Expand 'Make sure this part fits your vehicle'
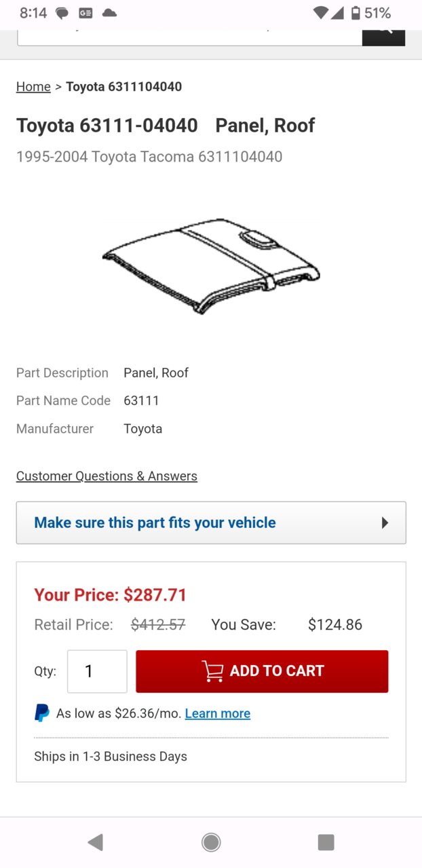Viewport: 422px width, 868px height. pyautogui.click(x=211, y=523)
